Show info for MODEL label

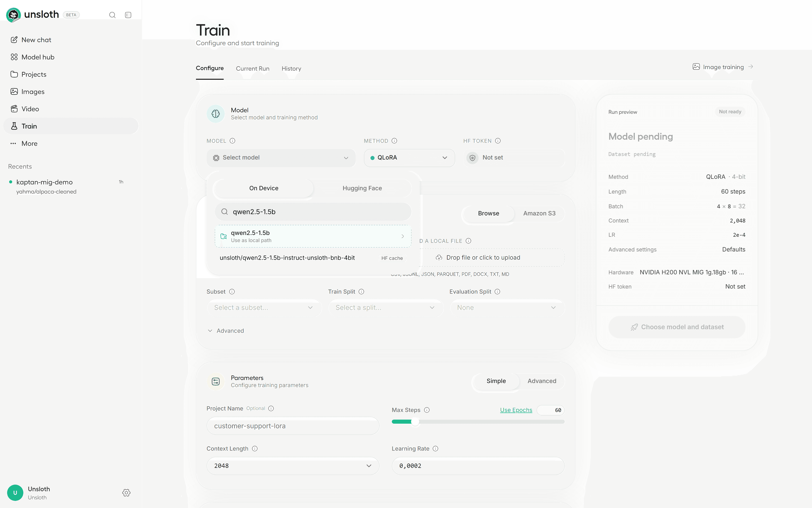(232, 141)
